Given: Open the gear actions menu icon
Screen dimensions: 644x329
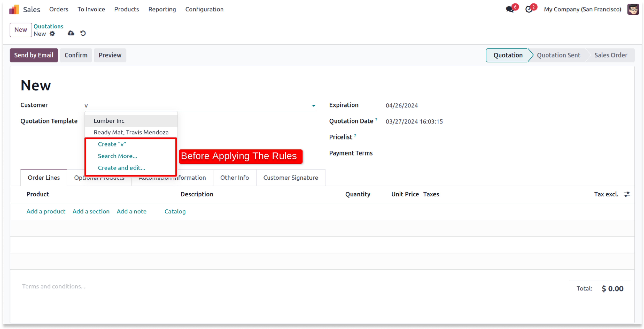Looking at the screenshot, I should 52,34.
